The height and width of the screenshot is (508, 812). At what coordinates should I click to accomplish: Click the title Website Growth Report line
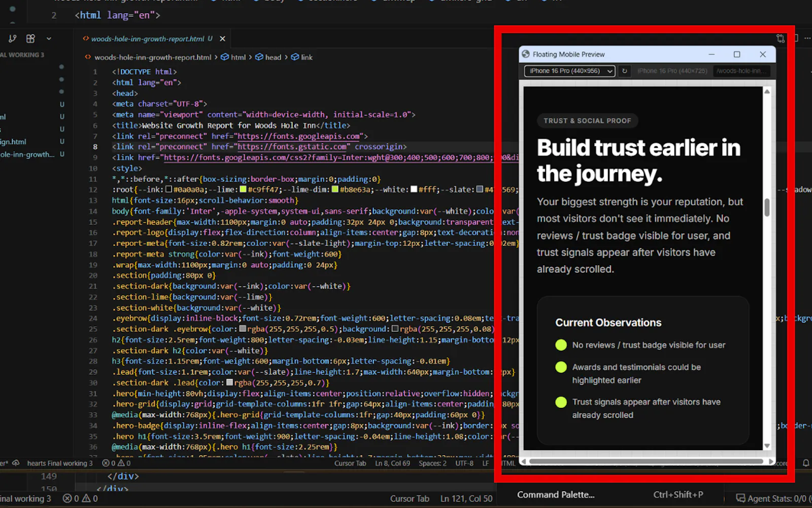click(231, 125)
